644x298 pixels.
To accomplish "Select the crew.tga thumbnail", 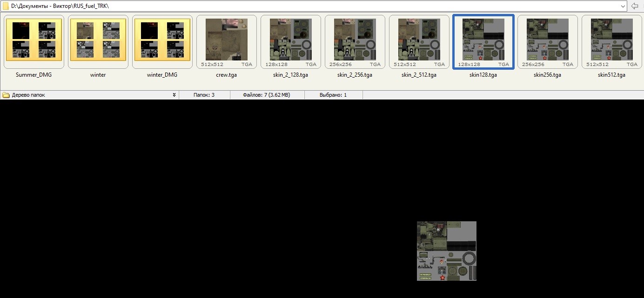I will click(x=227, y=42).
